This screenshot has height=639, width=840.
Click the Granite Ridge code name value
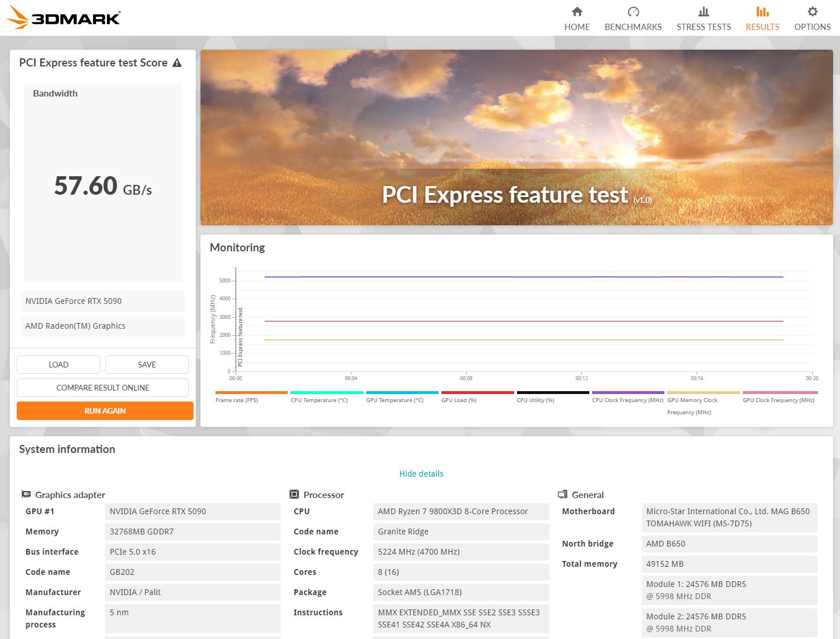461,532
